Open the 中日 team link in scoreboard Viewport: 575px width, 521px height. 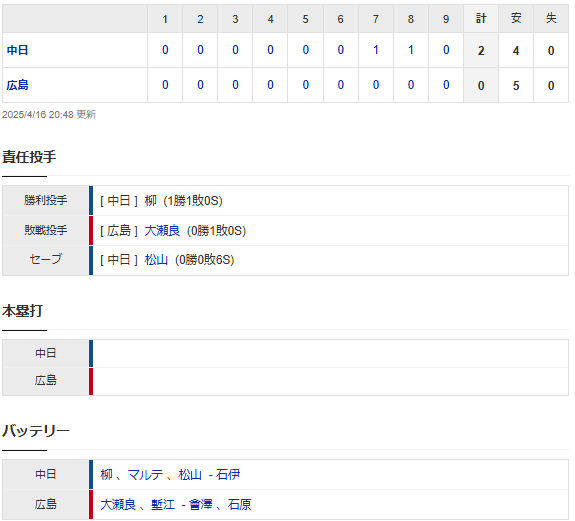[x=17, y=50]
